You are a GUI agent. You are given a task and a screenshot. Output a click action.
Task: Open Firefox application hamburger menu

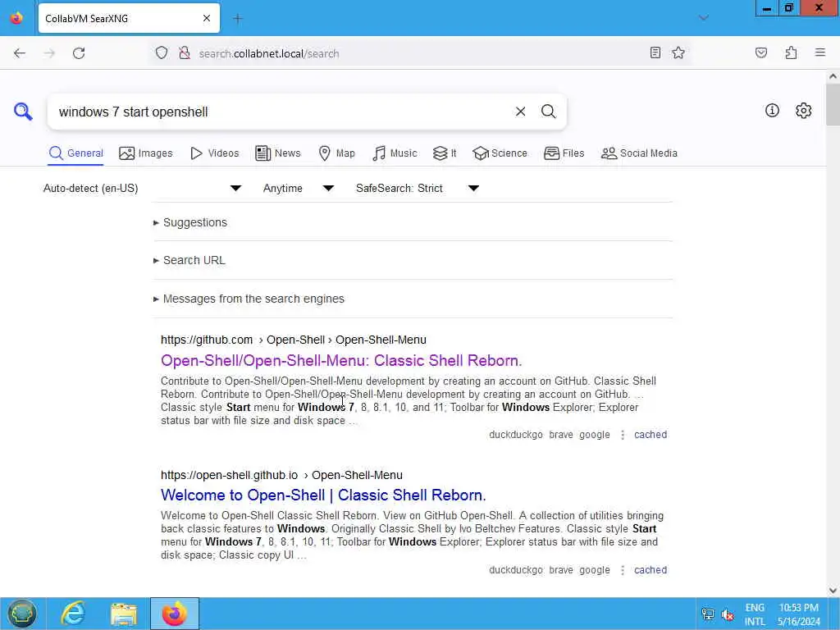click(820, 52)
